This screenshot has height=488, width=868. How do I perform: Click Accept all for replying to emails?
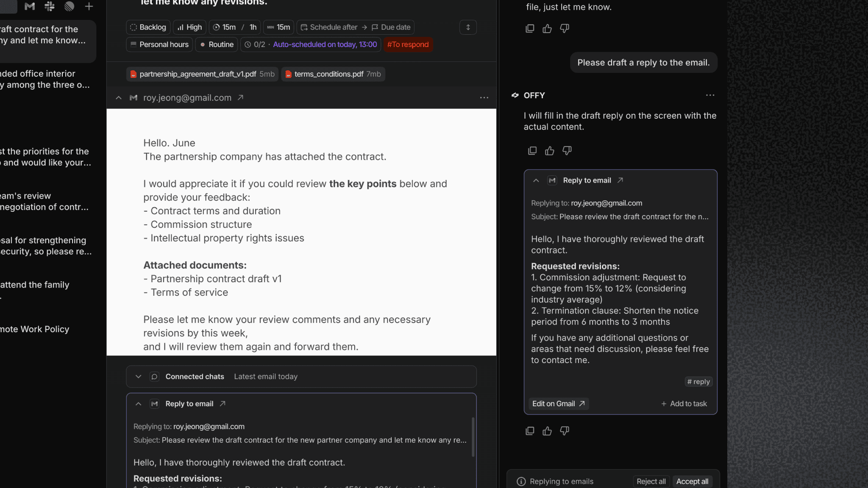pos(692,482)
